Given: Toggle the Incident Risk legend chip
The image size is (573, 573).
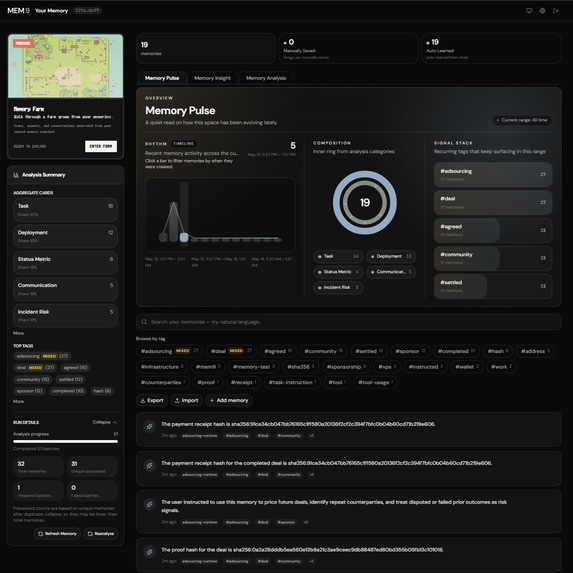Looking at the screenshot, I should 338,288.
